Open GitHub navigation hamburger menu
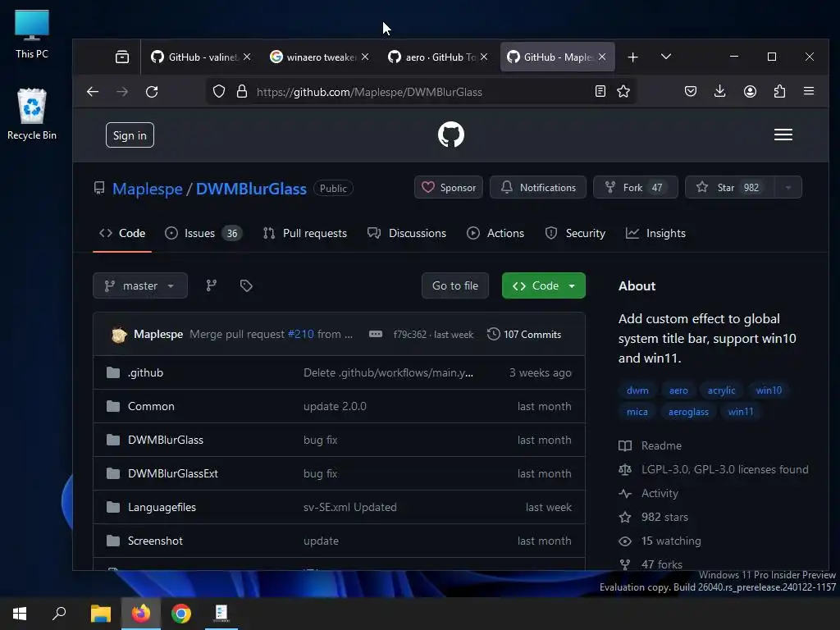 (x=783, y=135)
